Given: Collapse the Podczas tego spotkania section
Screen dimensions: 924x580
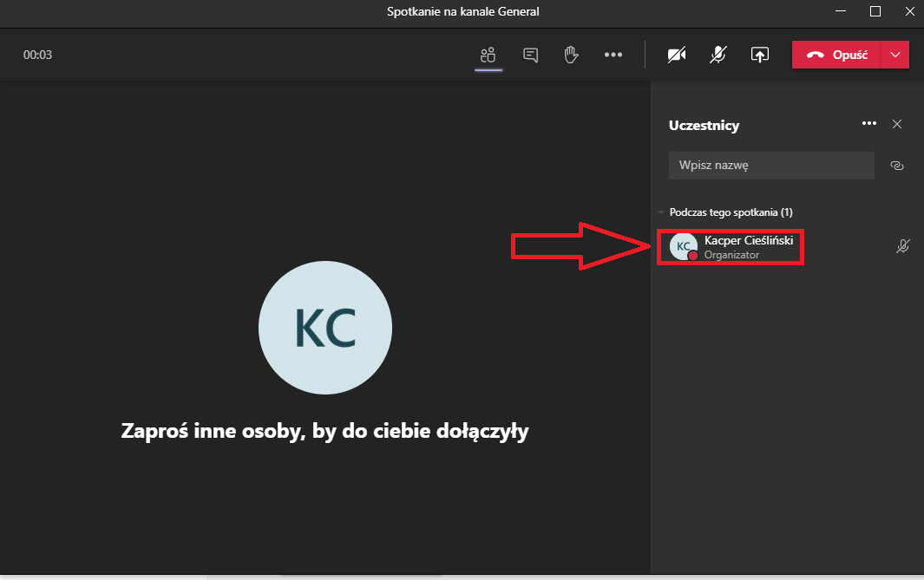Looking at the screenshot, I should (661, 212).
